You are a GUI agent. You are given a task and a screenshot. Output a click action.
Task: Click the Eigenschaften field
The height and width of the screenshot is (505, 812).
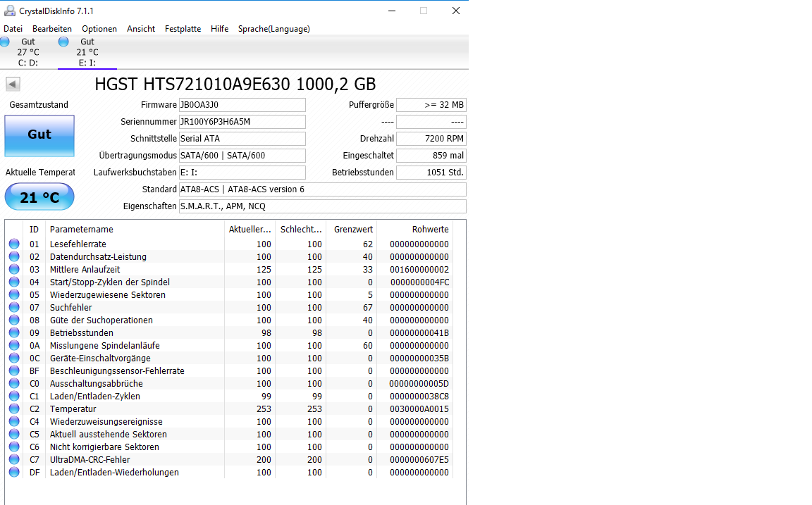click(323, 206)
